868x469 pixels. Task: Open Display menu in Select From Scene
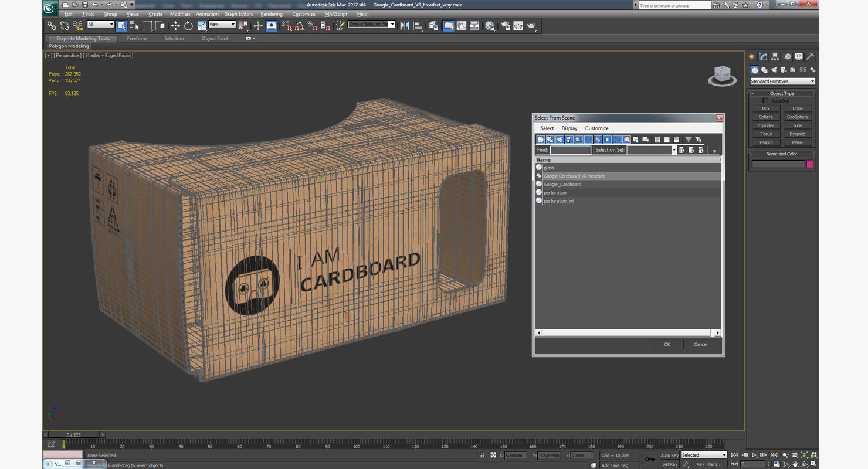pyautogui.click(x=569, y=128)
